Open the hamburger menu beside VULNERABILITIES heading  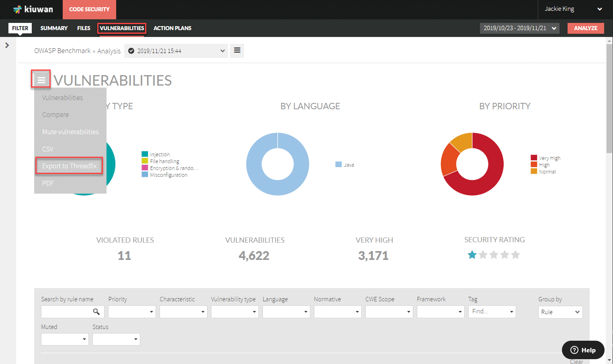click(x=41, y=79)
